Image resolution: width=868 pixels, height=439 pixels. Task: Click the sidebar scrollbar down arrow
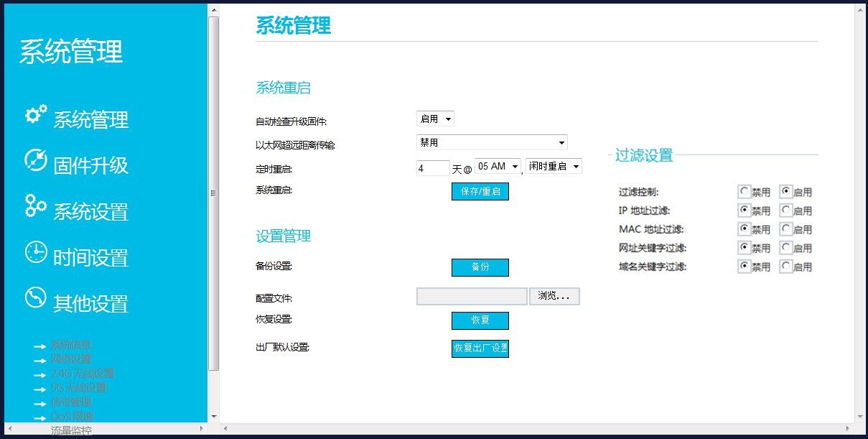click(213, 416)
